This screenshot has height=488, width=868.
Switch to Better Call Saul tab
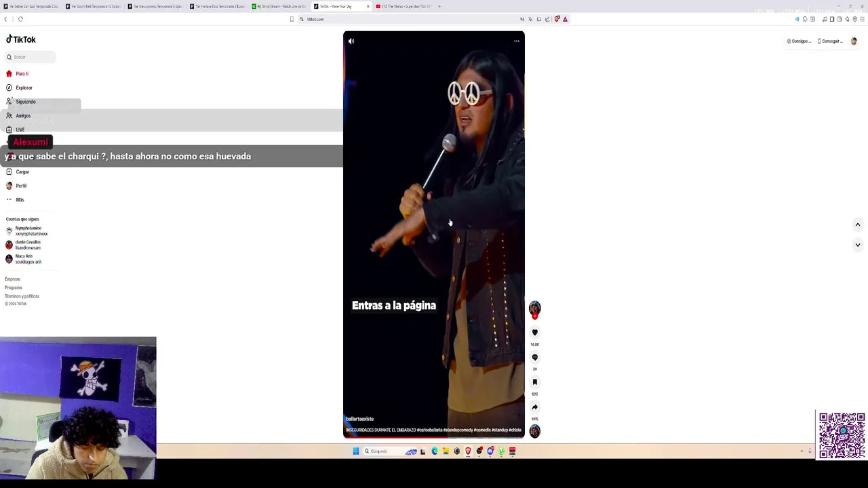pyautogui.click(x=32, y=6)
